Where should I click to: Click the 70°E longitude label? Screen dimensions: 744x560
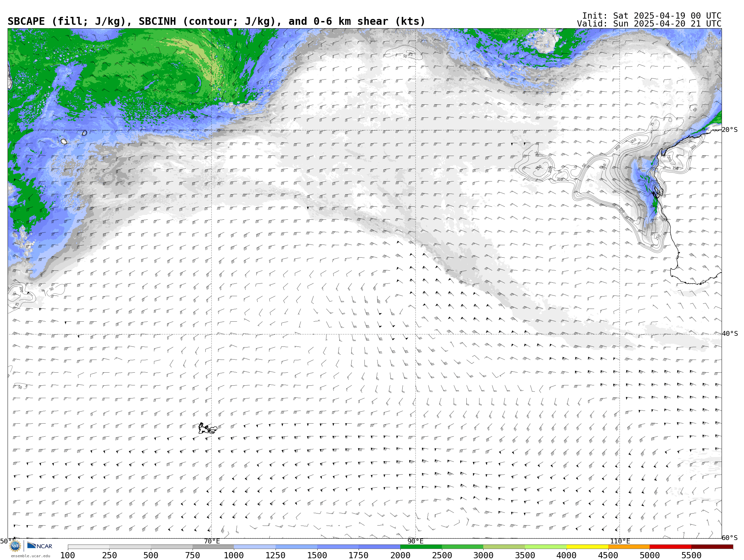point(212,541)
